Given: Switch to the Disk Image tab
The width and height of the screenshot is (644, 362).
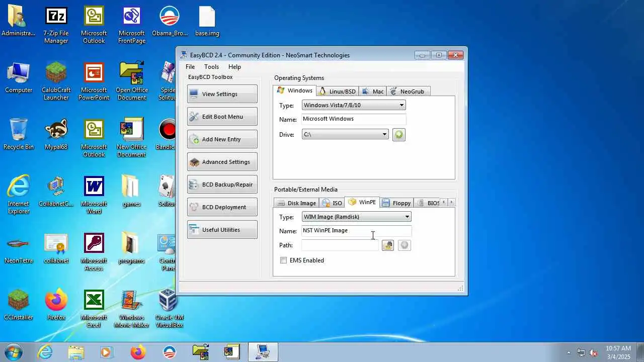Looking at the screenshot, I should [x=296, y=203].
